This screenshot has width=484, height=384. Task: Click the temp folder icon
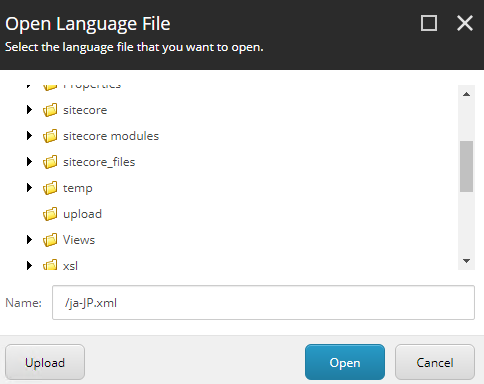click(x=50, y=188)
